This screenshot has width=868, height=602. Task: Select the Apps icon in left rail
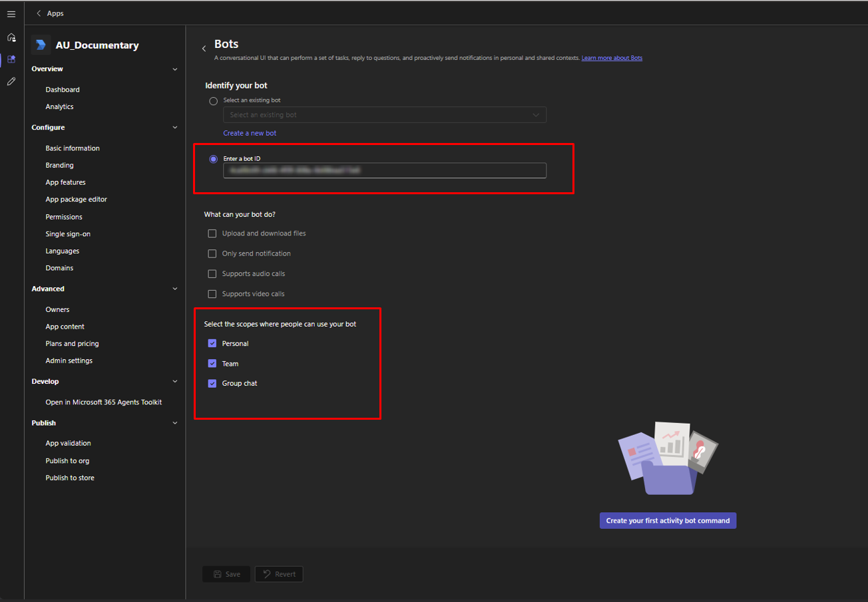coord(11,59)
